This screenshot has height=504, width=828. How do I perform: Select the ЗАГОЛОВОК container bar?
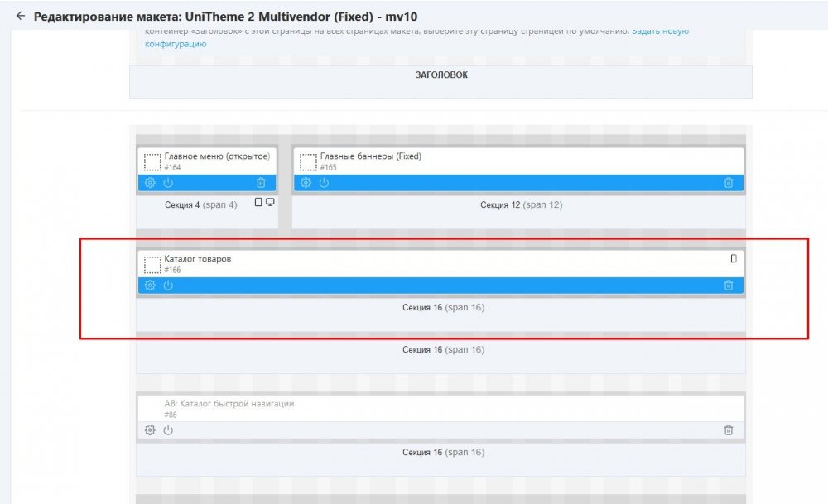[x=440, y=75]
